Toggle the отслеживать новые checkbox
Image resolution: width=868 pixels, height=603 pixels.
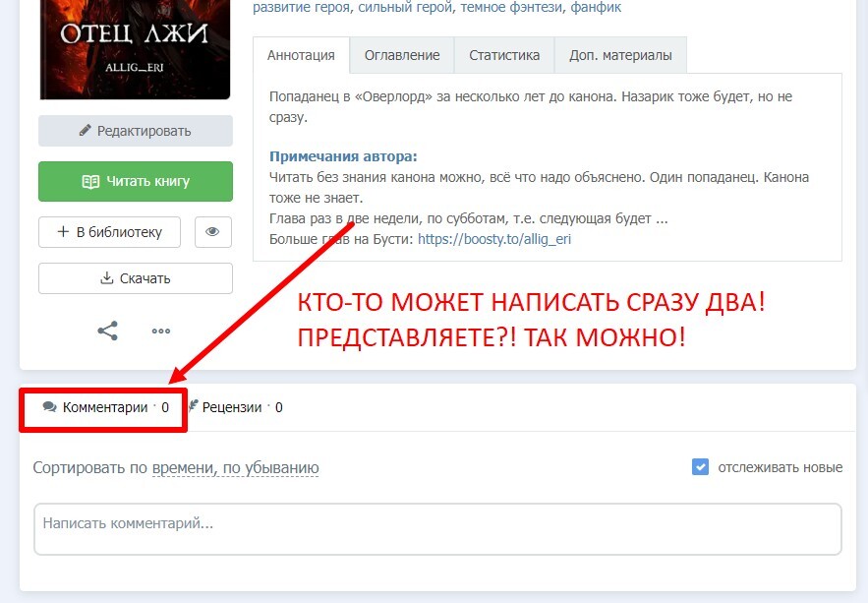coord(700,467)
